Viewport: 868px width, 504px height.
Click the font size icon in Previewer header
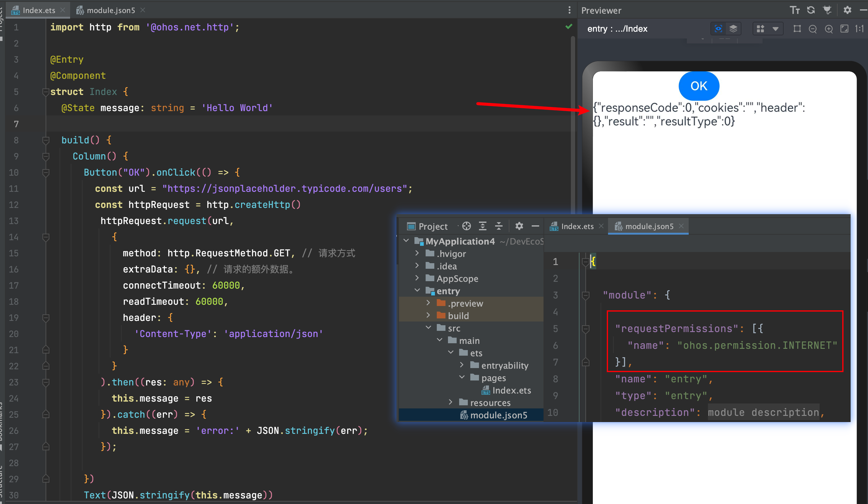click(795, 10)
